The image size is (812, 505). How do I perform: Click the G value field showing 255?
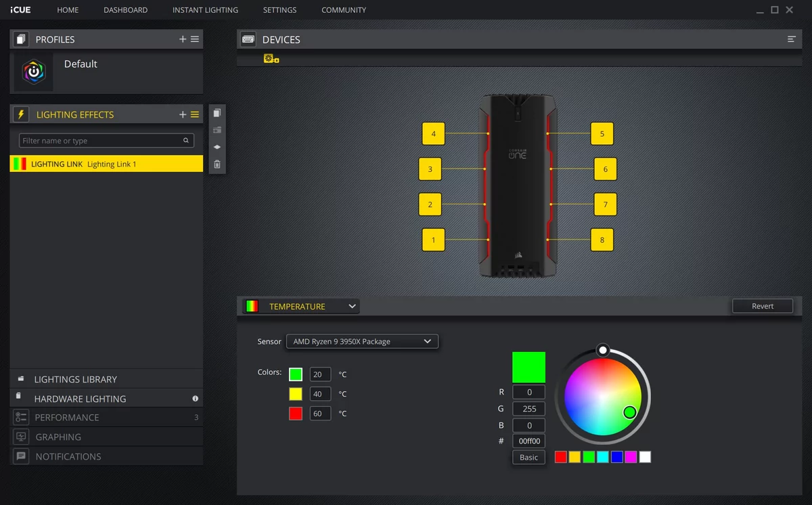click(x=528, y=408)
